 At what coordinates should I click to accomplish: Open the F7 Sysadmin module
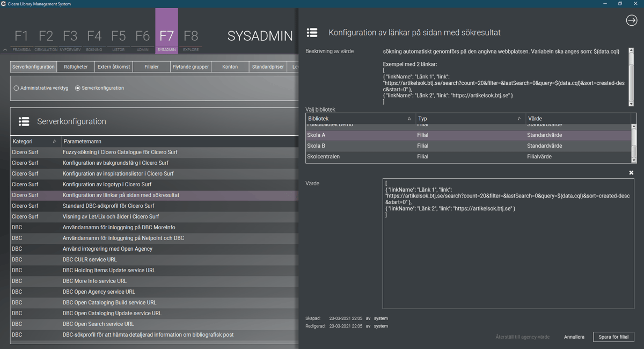(167, 31)
